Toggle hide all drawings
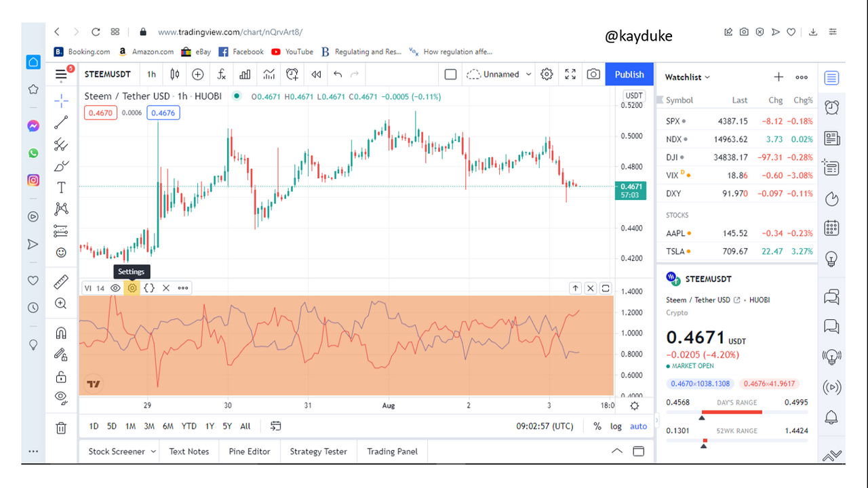Viewport: 868px width, 488px height. (x=61, y=397)
